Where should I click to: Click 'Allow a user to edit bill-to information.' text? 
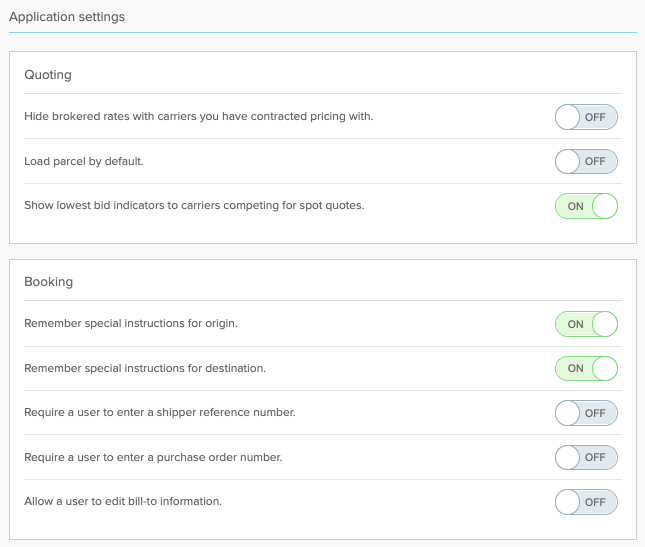(x=123, y=501)
